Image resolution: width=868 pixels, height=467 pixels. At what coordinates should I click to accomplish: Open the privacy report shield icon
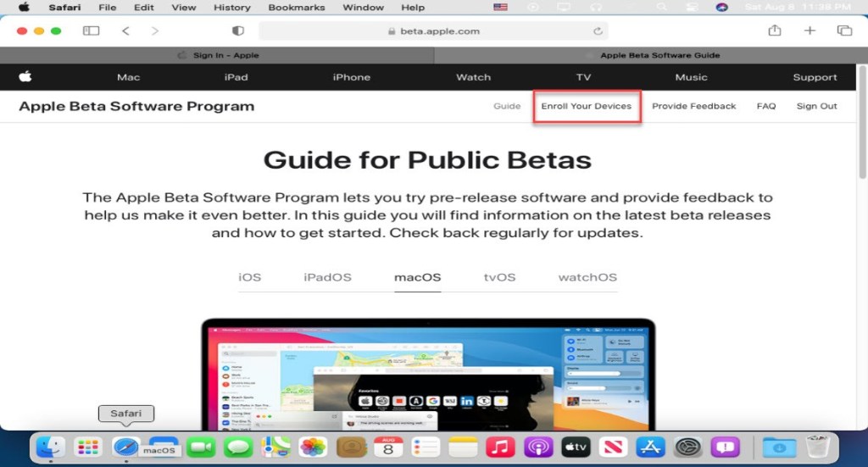point(238,31)
